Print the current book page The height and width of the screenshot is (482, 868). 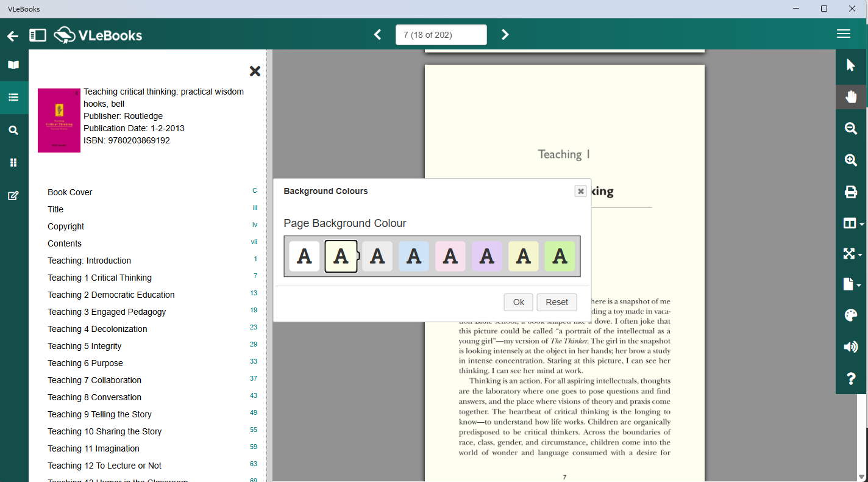[x=851, y=192]
